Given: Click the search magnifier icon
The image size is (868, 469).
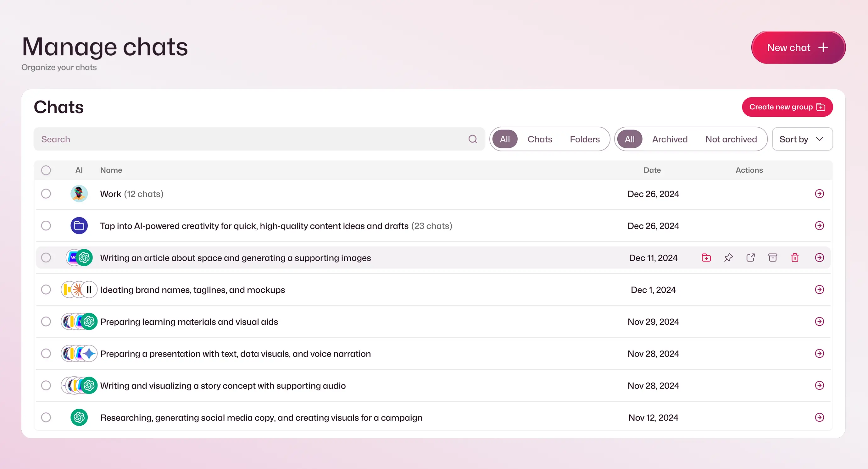Looking at the screenshot, I should coord(472,139).
